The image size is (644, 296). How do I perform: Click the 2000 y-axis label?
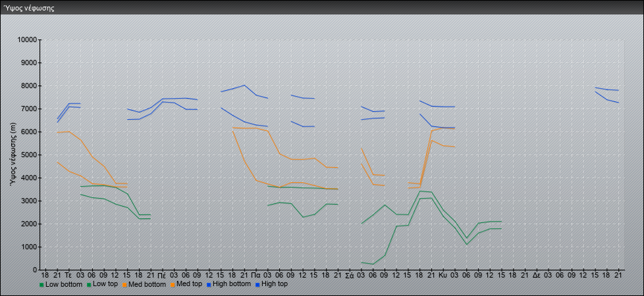click(29, 224)
